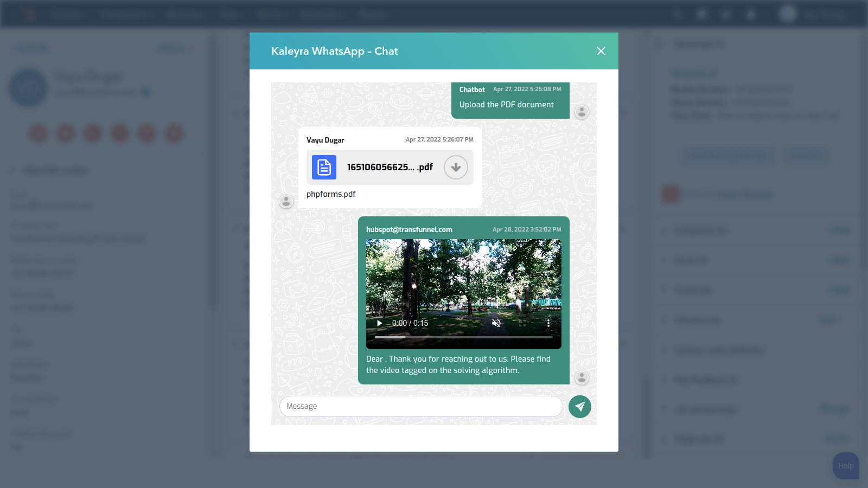Select the 'Dear, Thank you for reaching out' text

pyautogui.click(x=458, y=364)
